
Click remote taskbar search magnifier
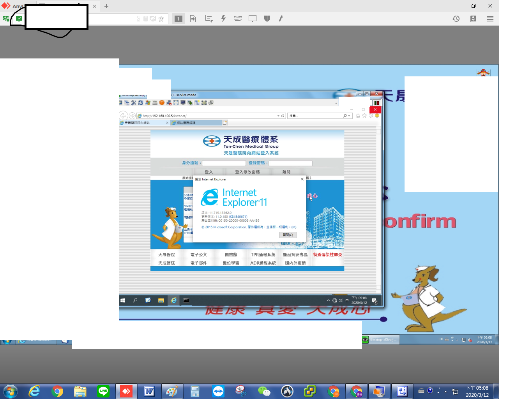pyautogui.click(x=135, y=300)
